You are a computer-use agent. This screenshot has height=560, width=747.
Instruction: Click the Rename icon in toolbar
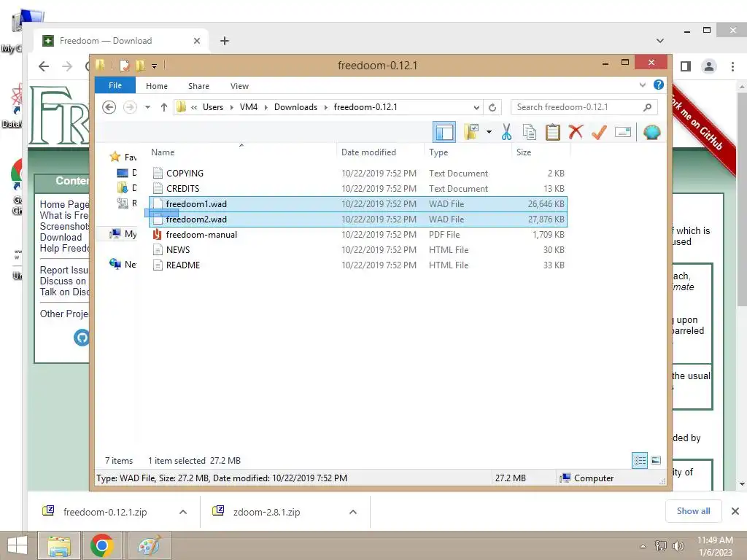click(623, 132)
